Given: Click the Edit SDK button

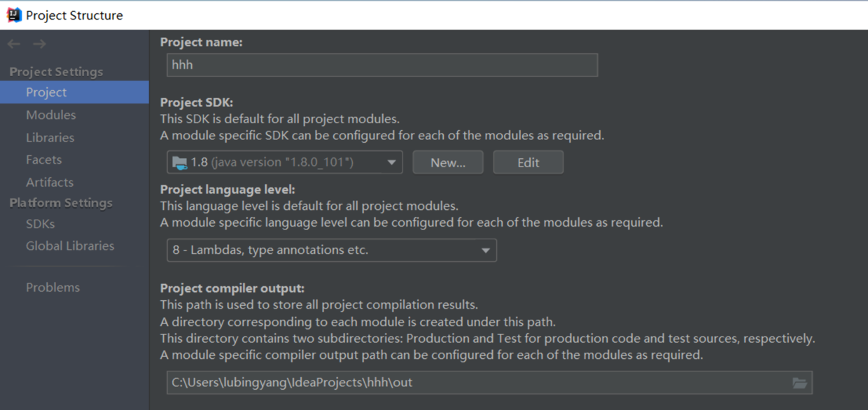Looking at the screenshot, I should (528, 162).
